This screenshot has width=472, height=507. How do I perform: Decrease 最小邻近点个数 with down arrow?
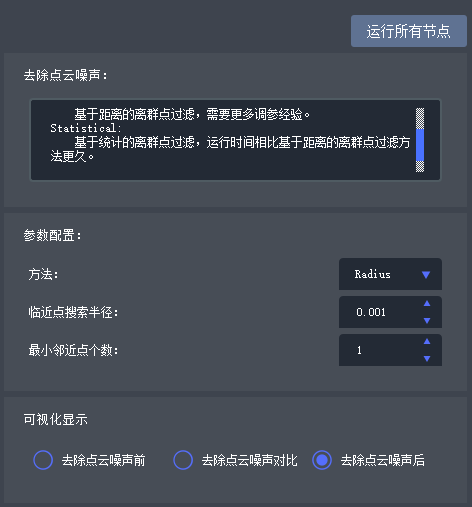click(x=427, y=359)
